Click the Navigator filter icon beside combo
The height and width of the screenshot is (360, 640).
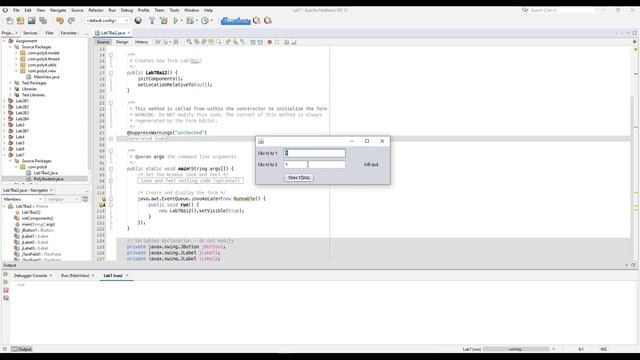85,199
